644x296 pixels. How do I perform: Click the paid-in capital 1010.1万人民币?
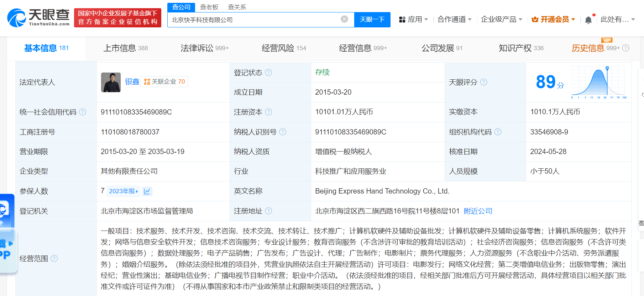pyautogui.click(x=555, y=112)
